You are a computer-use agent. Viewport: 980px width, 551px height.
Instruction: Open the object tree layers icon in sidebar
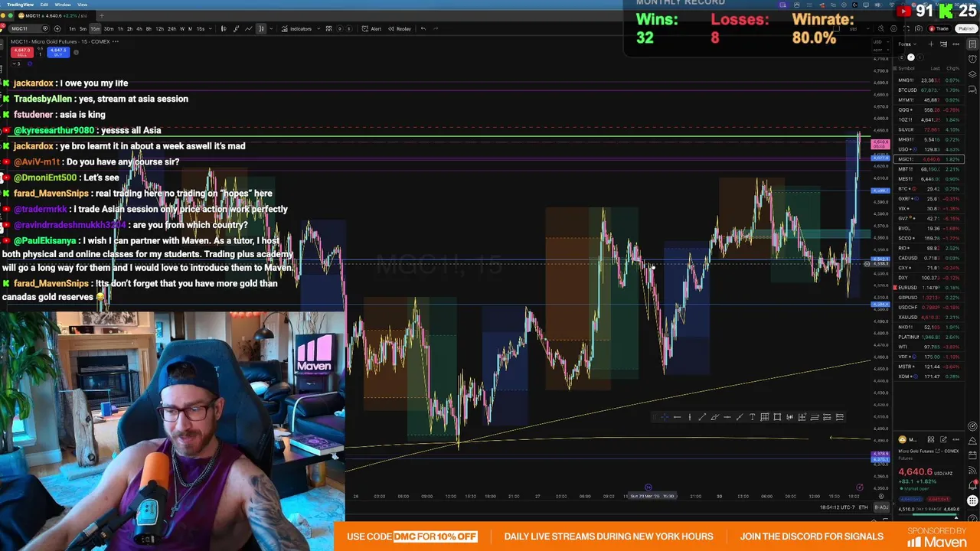tap(972, 74)
